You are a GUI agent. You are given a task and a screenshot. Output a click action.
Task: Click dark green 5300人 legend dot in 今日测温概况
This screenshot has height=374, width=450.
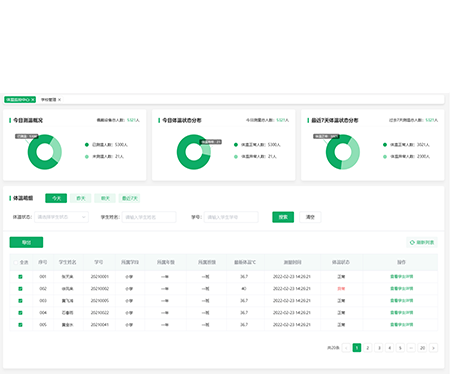click(x=87, y=145)
